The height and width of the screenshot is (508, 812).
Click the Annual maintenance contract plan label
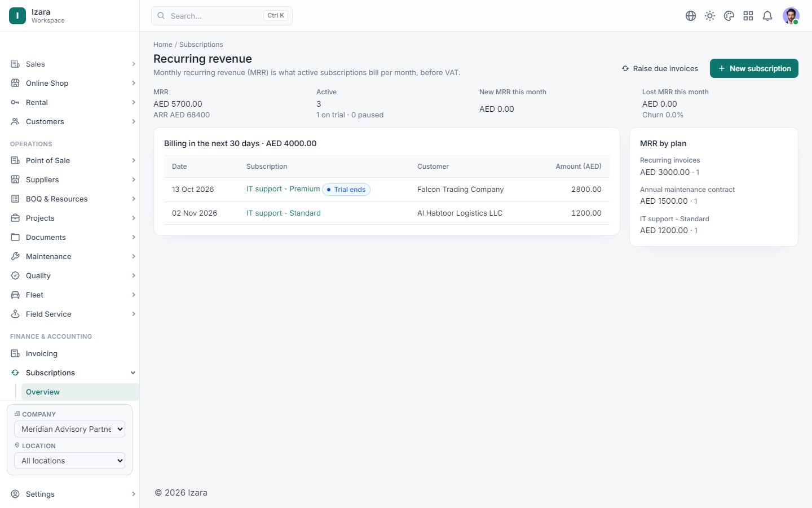click(687, 190)
